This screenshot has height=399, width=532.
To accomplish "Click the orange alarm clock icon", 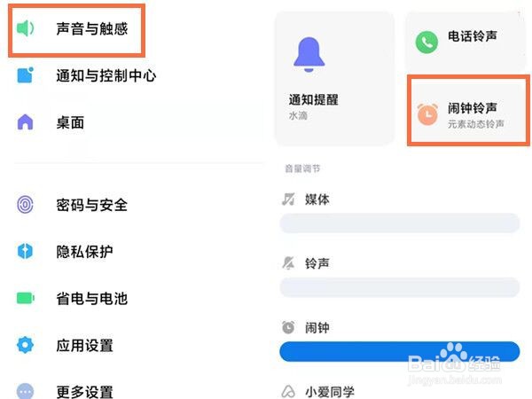I will pos(427,114).
